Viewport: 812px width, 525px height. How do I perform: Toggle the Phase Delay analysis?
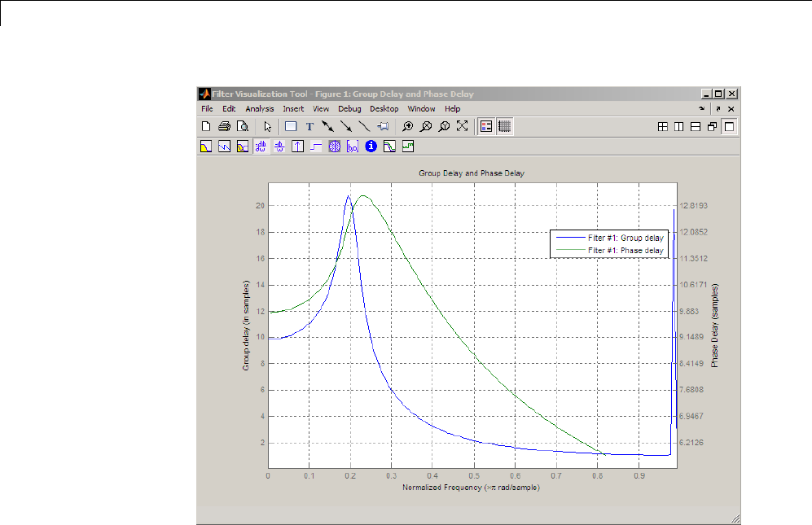pyautogui.click(x=279, y=147)
